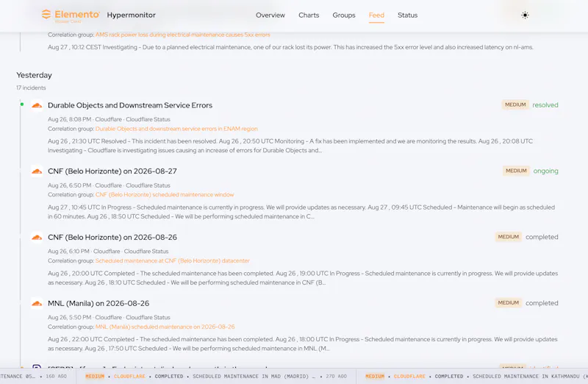
Task: Open AMS rack power loss correlation group link
Action: tap(182, 35)
